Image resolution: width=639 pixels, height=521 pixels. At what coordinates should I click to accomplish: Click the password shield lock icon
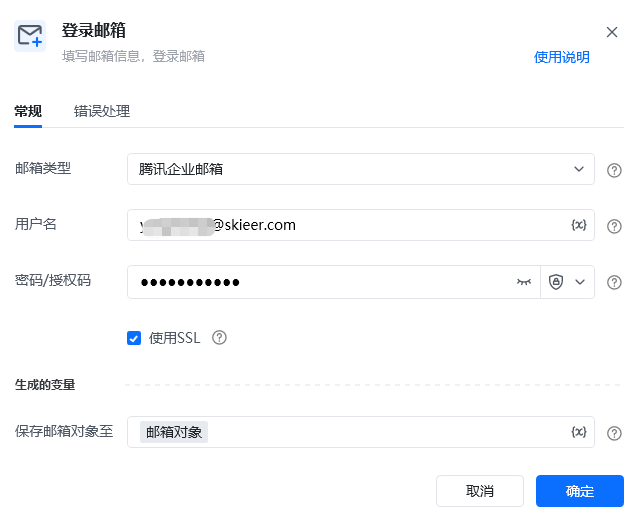click(x=555, y=282)
